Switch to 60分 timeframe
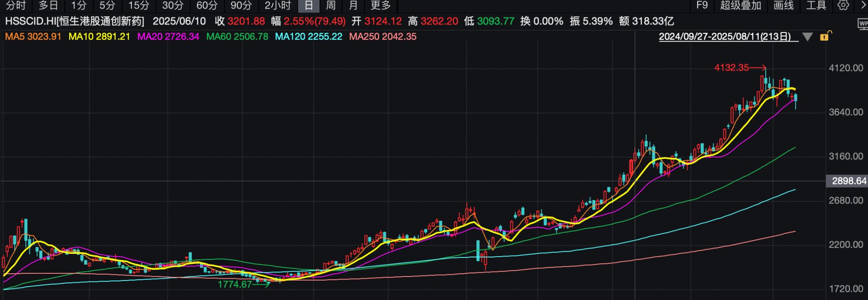The image size is (868, 300). (207, 5)
